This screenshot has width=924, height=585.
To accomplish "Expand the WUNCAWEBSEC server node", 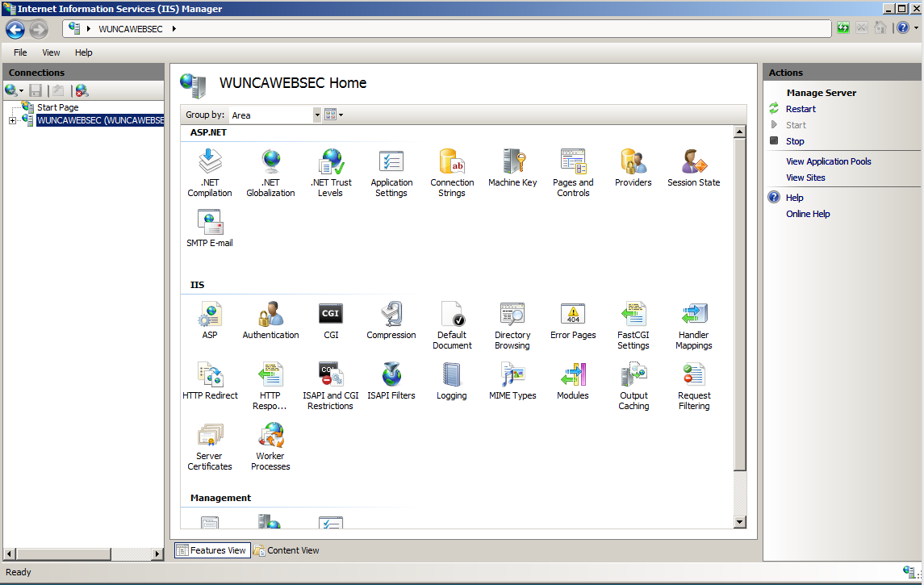I will (12, 120).
